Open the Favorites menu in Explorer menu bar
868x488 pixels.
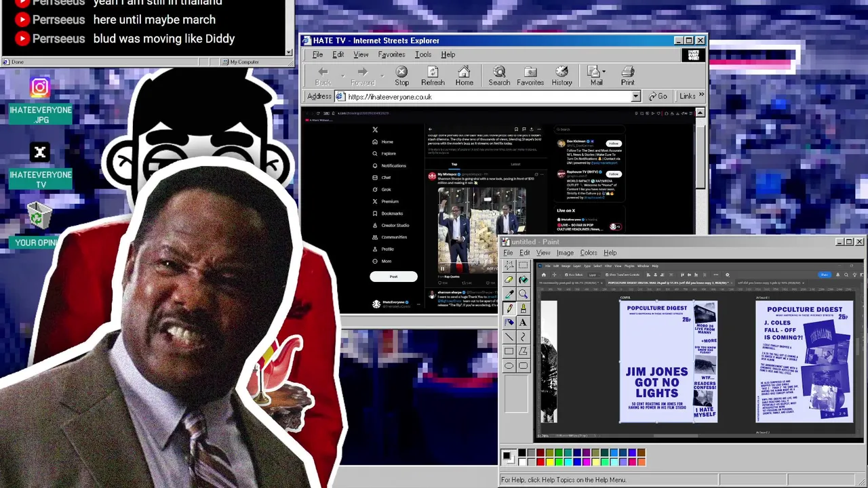point(391,54)
